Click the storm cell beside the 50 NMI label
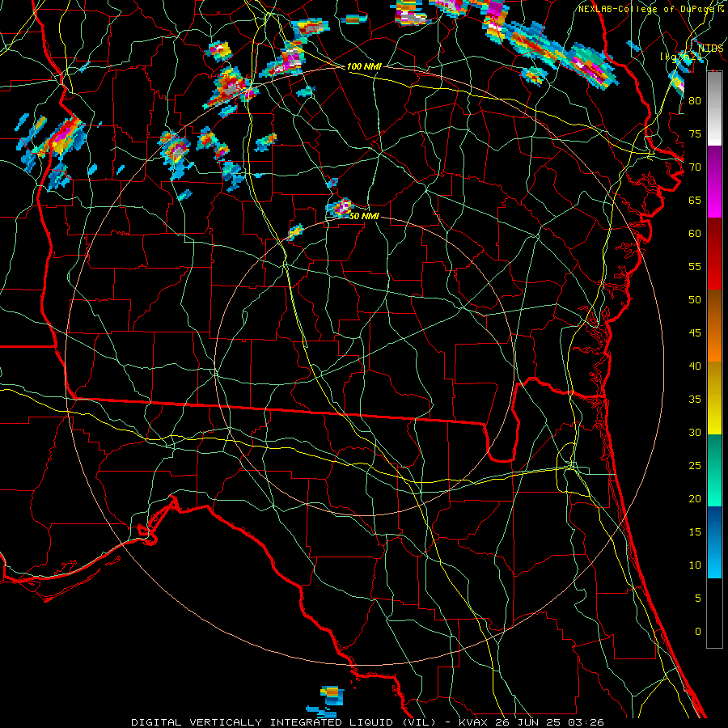Image resolution: width=728 pixels, height=728 pixels. pyautogui.click(x=341, y=208)
